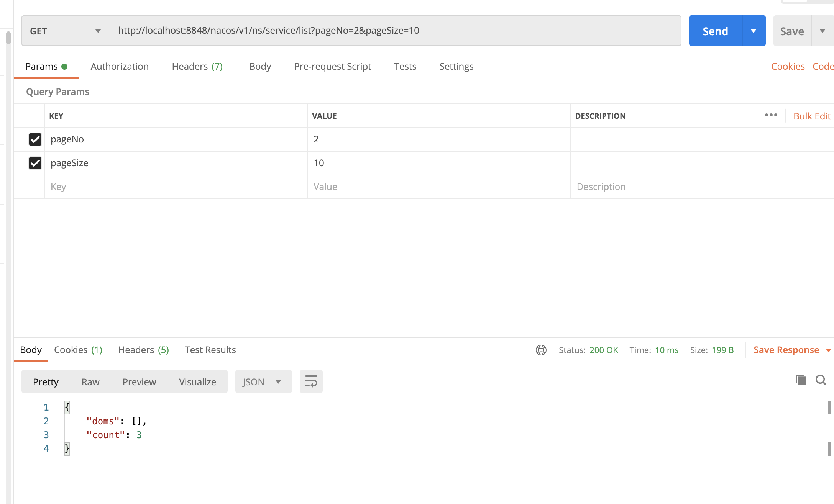
Task: Click the Bulk Edit link
Action: pyautogui.click(x=812, y=116)
